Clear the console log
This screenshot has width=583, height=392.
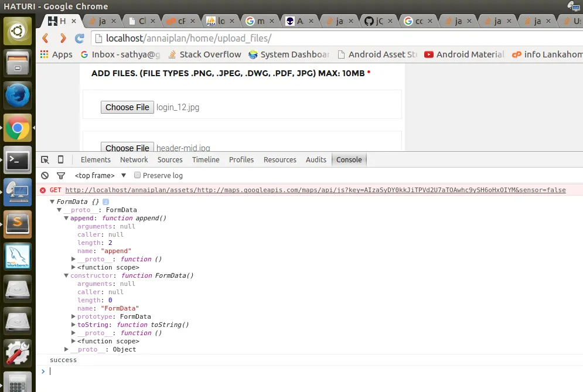45,176
